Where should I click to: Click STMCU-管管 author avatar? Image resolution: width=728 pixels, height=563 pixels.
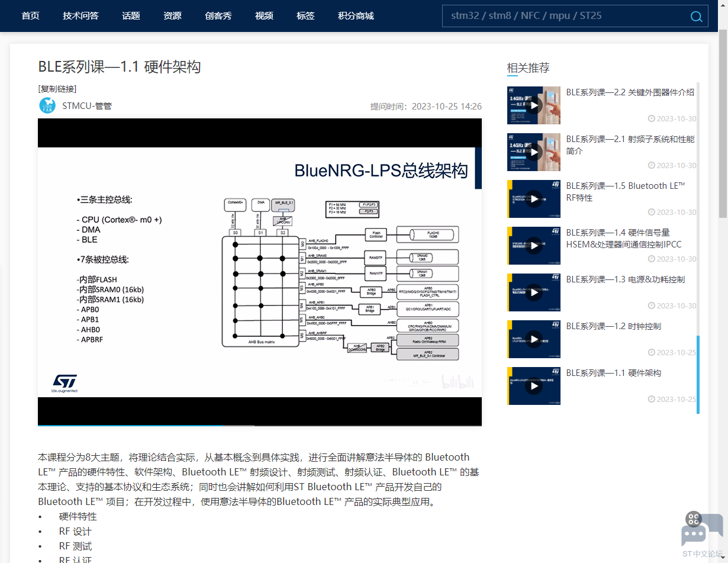[x=47, y=106]
